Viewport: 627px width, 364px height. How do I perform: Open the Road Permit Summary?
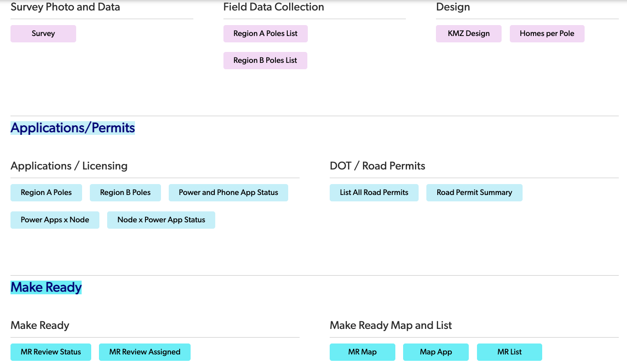pyautogui.click(x=474, y=193)
